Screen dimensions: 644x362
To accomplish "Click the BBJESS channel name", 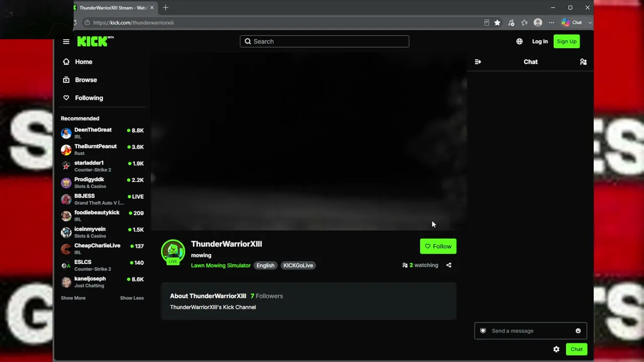I will 85,196.
